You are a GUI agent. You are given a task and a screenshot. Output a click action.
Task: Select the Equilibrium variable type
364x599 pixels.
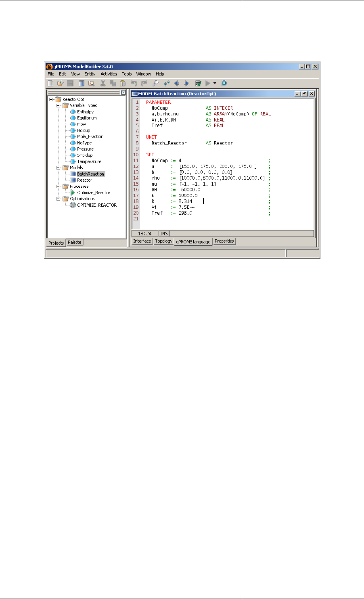(x=87, y=118)
